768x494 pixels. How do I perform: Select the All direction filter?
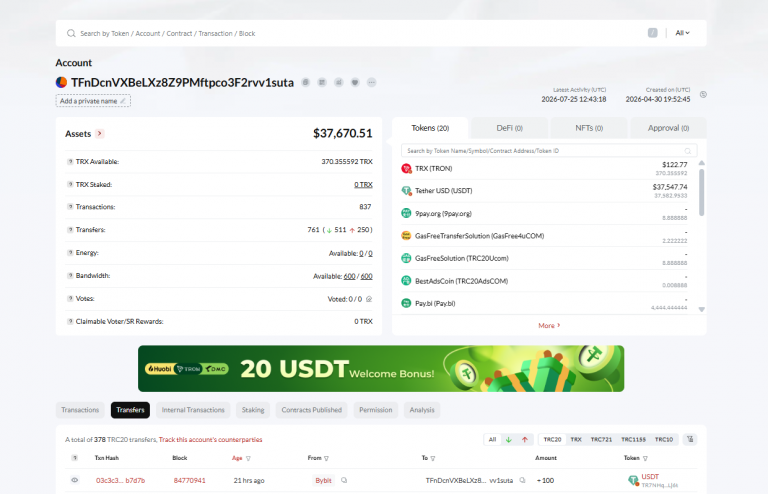(492, 440)
